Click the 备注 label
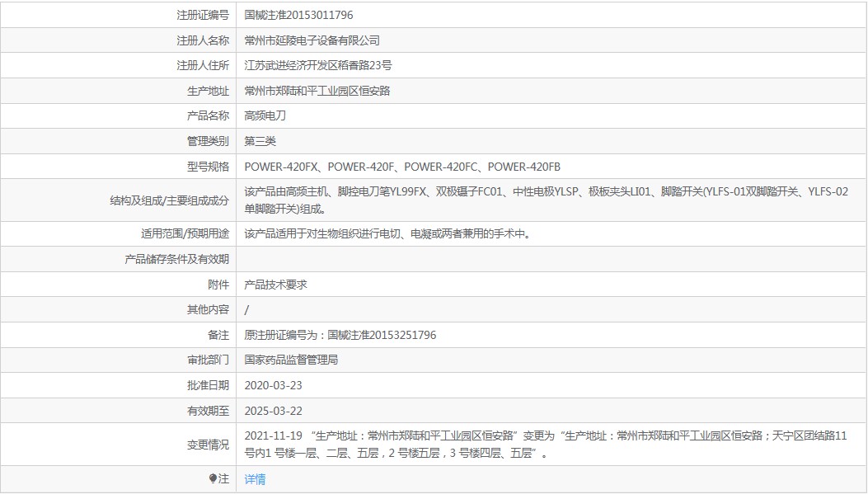Screen dimensions: 868x499 [x=218, y=335]
